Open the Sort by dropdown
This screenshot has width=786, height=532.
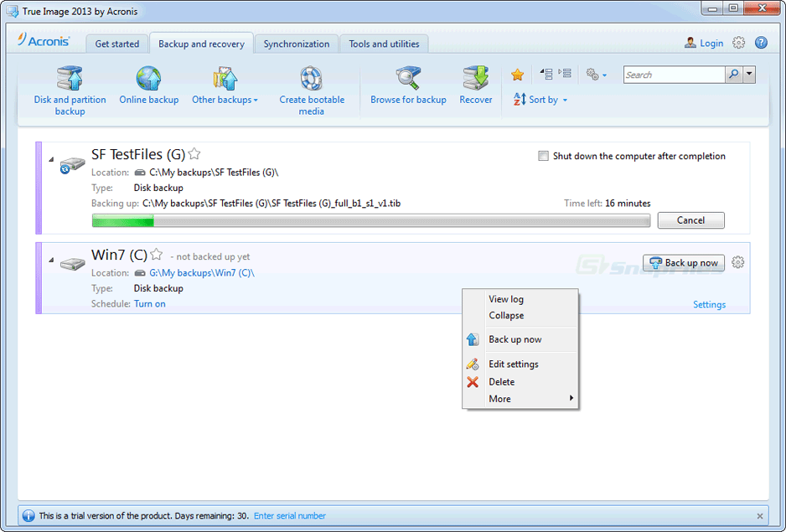point(540,100)
